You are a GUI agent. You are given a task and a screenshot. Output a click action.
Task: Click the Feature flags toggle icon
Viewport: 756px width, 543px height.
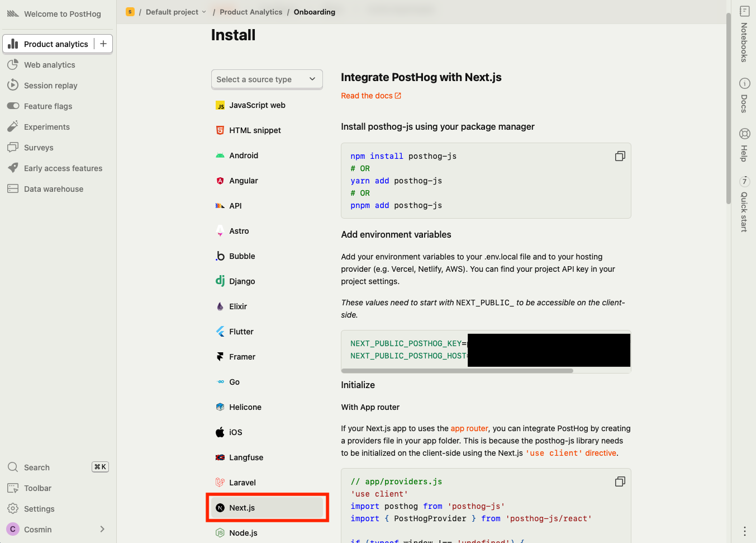[x=13, y=106]
